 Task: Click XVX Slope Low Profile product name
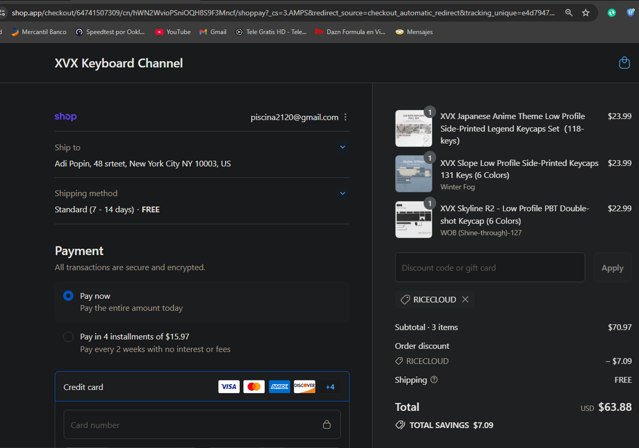(519, 169)
